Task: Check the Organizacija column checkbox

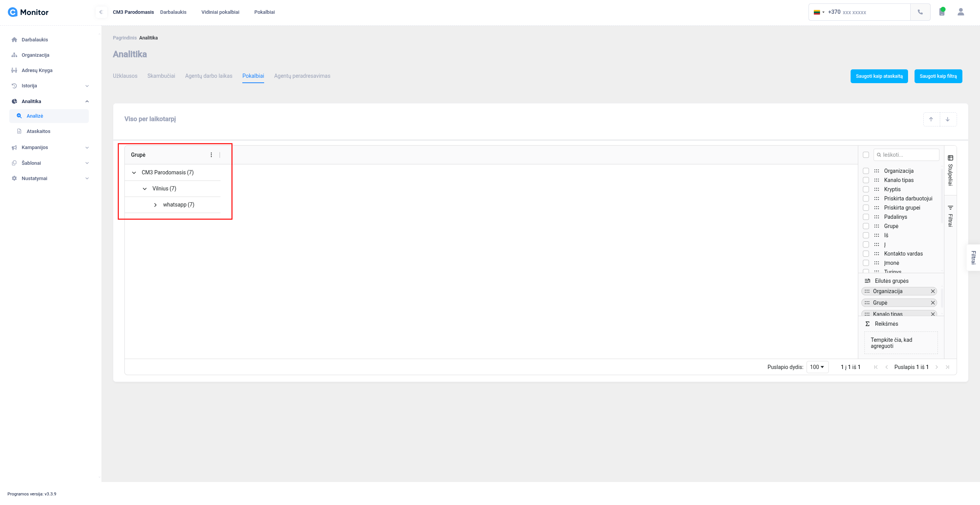Action: 866,171
